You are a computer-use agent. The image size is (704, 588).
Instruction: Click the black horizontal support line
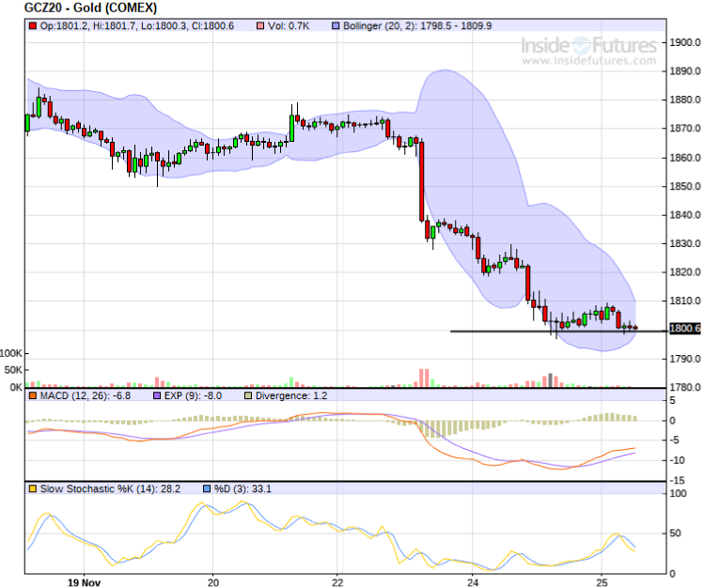click(508, 331)
